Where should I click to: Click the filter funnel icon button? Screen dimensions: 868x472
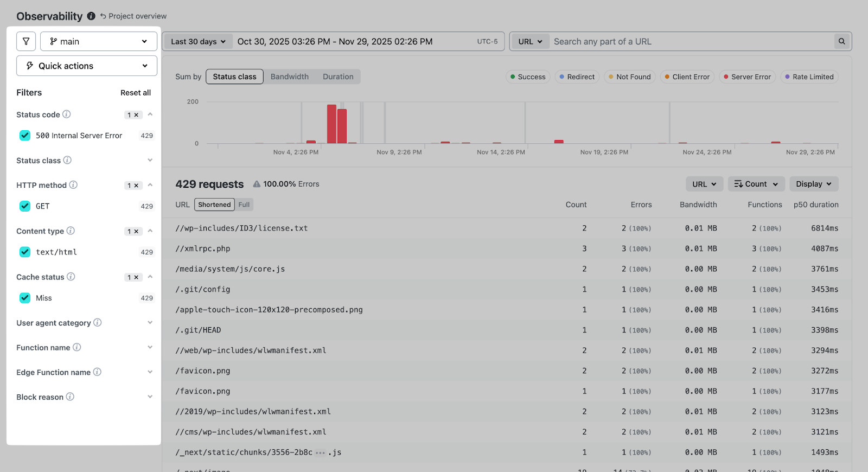click(26, 41)
